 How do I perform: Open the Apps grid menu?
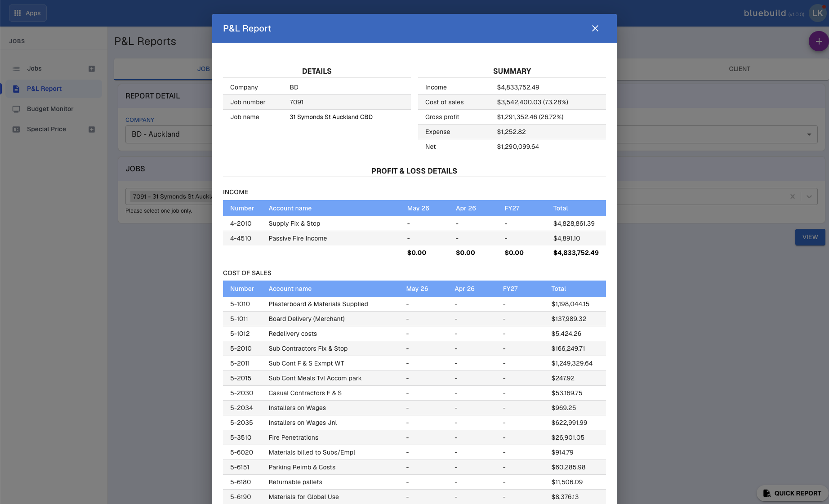pos(27,13)
